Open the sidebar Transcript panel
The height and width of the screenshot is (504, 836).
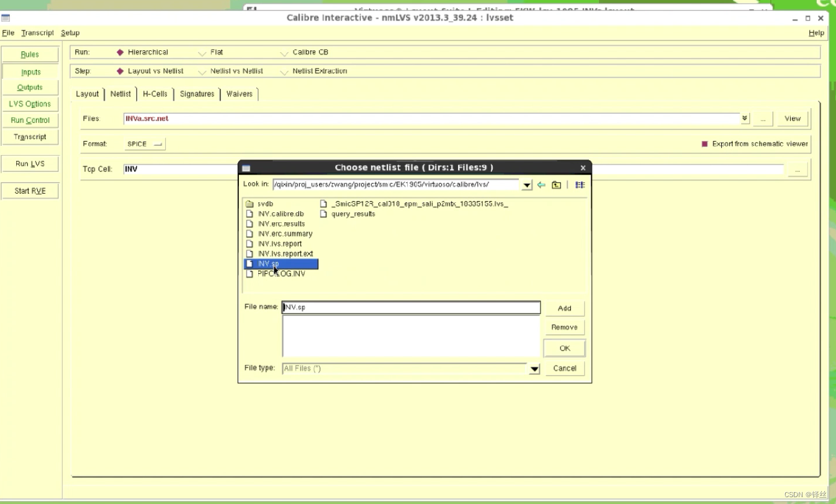pos(30,137)
